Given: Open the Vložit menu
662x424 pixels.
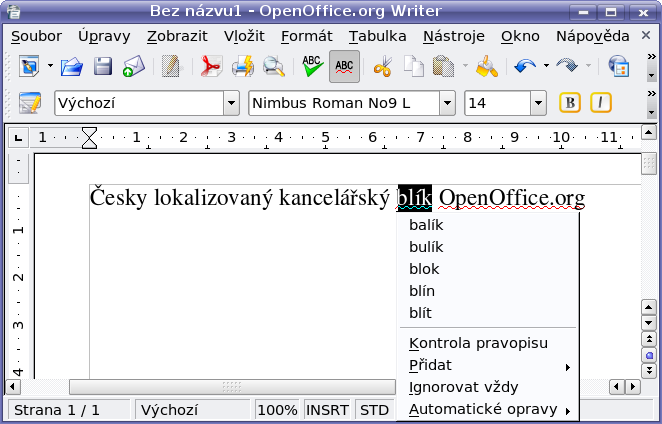Looking at the screenshot, I should click(244, 36).
